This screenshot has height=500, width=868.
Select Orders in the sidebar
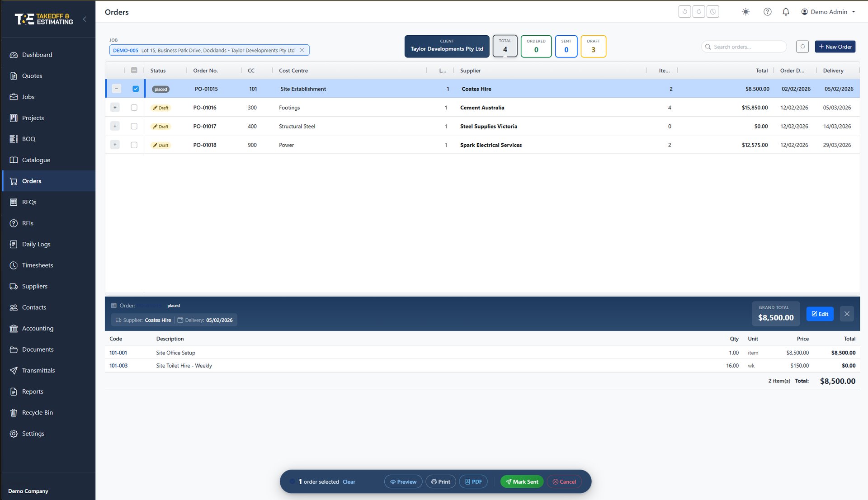(47, 181)
